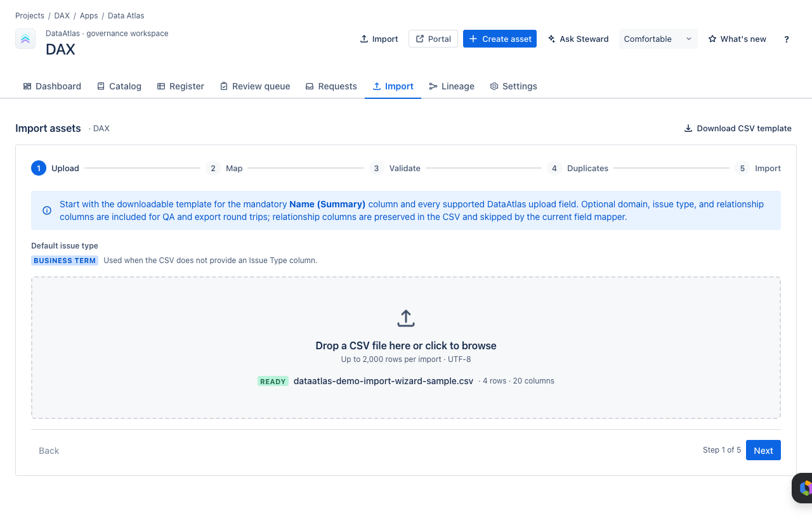Image resolution: width=812 pixels, height=516 pixels.
Task: Click the 'Import assets' heading
Action: pos(48,128)
